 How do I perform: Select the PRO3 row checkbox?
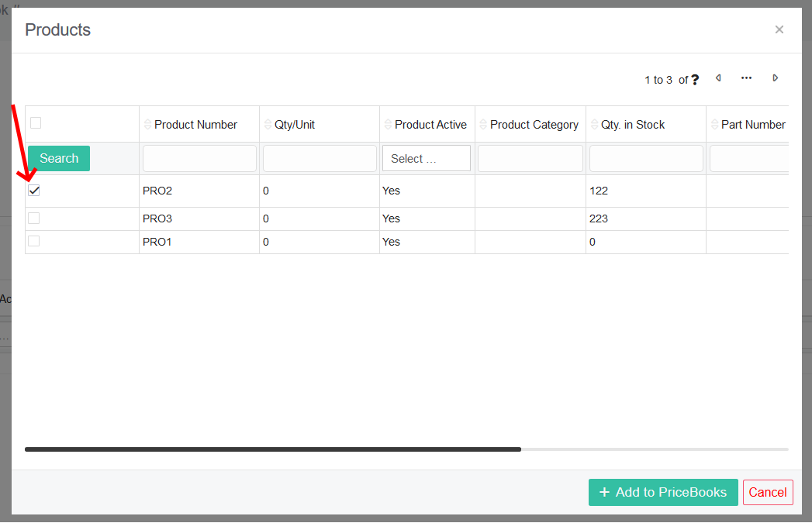(x=33, y=218)
